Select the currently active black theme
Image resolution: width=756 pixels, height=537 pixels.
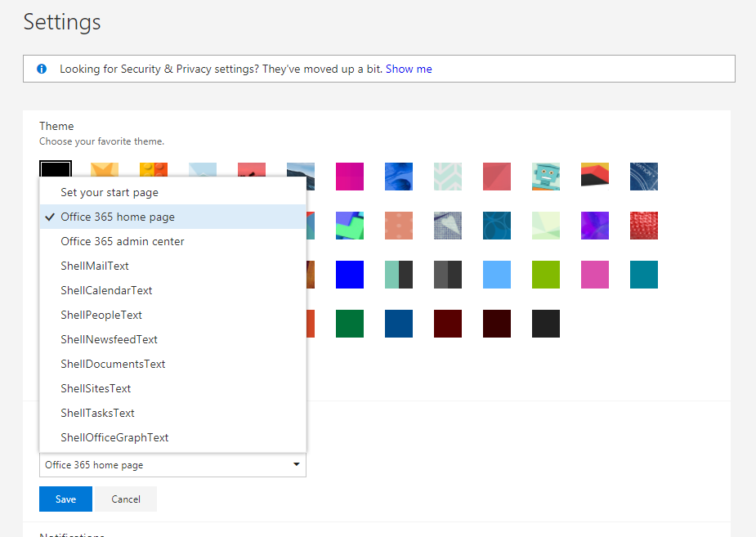[x=56, y=168]
